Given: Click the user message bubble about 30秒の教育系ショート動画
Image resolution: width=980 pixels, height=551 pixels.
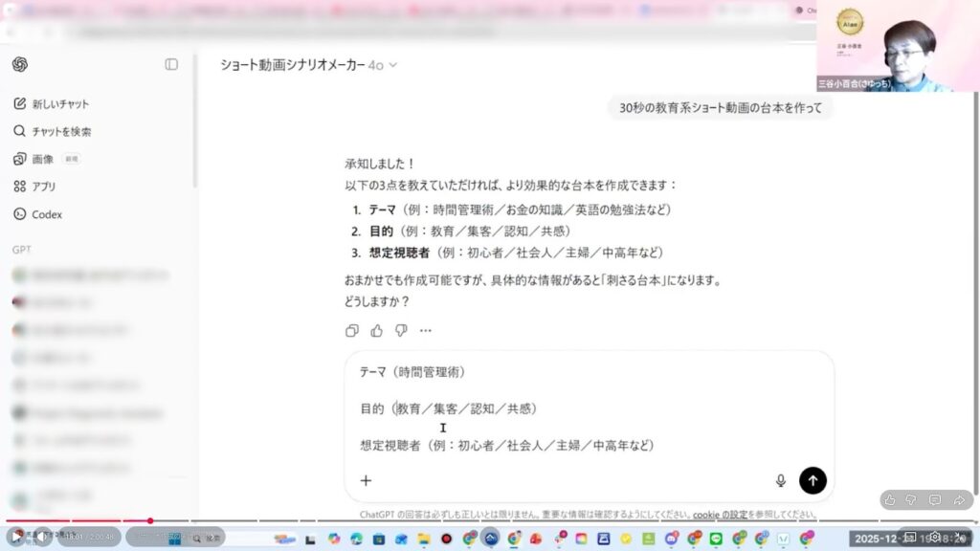Looking at the screenshot, I should pyautogui.click(x=720, y=108).
